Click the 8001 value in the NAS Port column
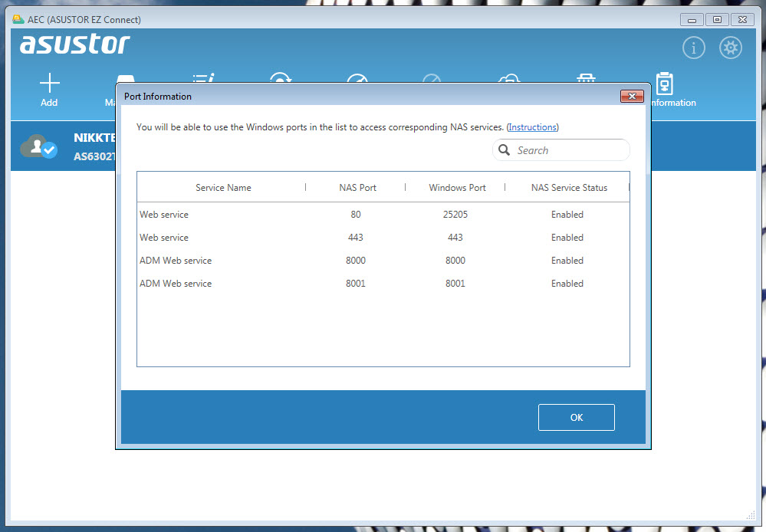Screen dimensions: 766x532 click(x=356, y=284)
